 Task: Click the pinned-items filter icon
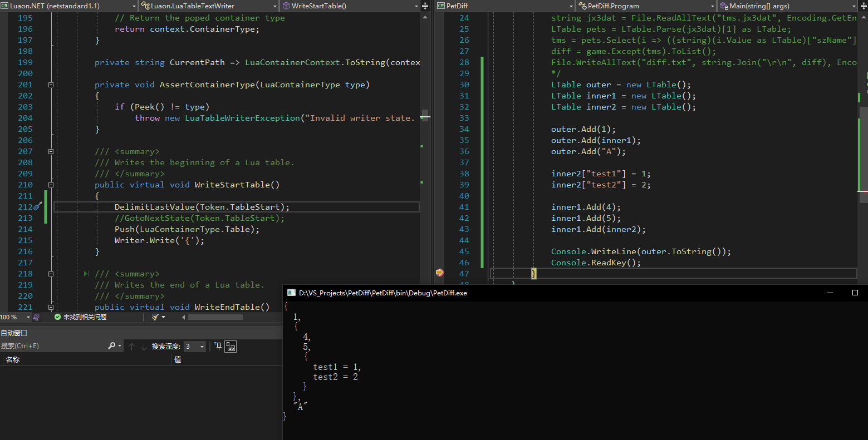pos(218,346)
